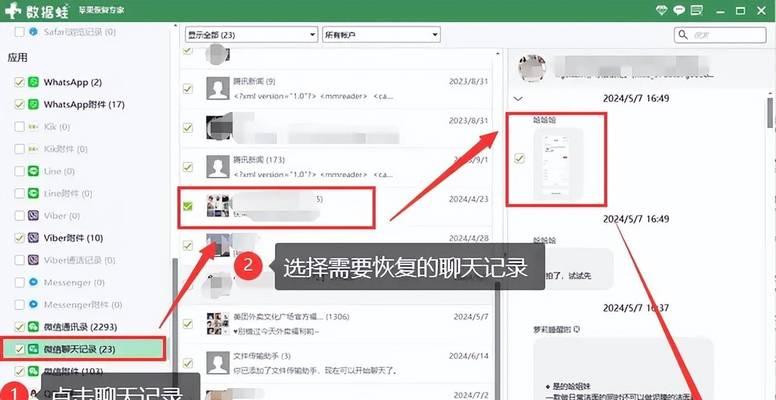
Task: Click the WhatsApp附件 (17) icon
Action: 33,104
